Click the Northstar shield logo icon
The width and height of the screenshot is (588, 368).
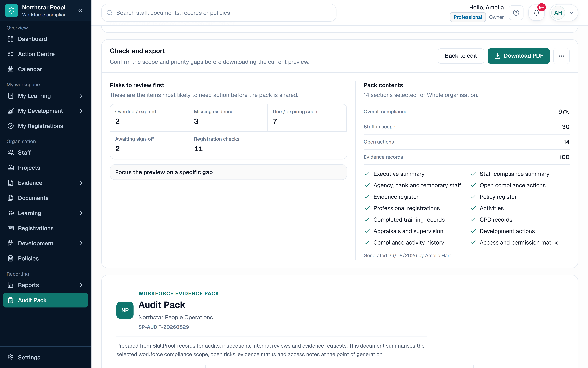11,11
